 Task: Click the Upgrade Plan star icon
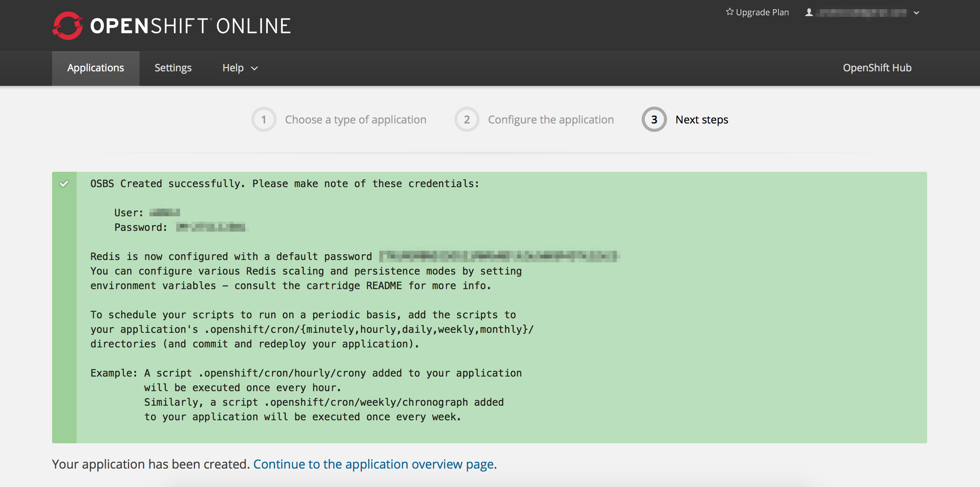[729, 12]
